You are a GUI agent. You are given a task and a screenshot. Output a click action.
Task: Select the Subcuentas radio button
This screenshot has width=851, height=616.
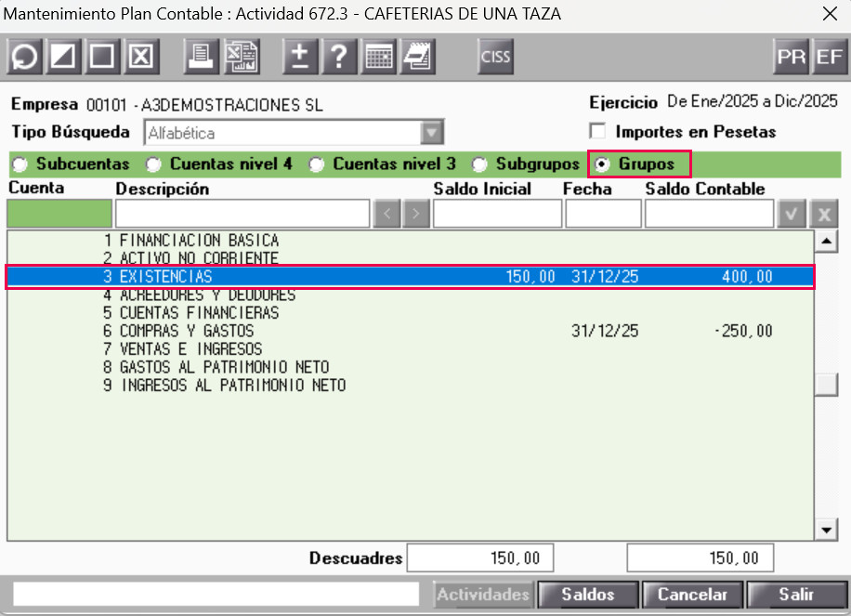[20, 164]
